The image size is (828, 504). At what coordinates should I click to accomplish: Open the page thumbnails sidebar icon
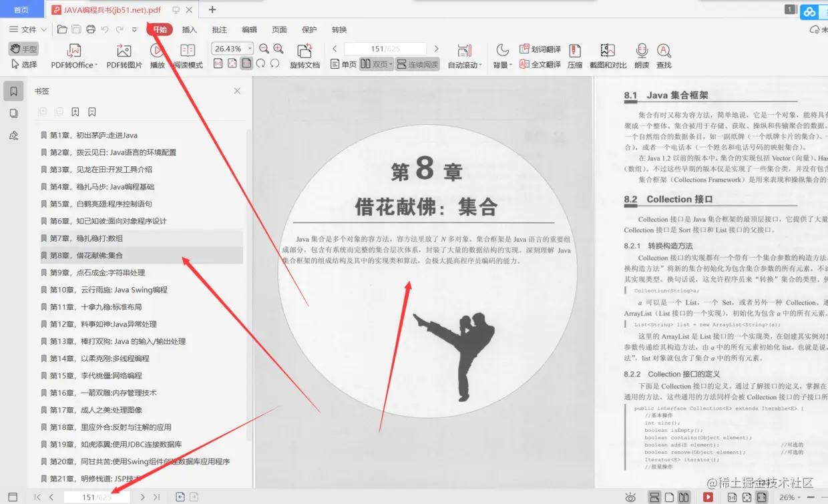pos(13,113)
